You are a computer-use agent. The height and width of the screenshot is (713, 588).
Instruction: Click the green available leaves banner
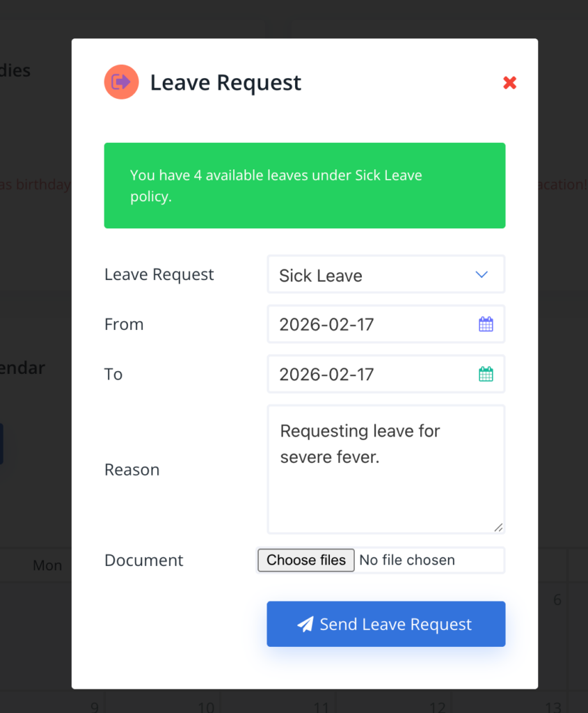[304, 186]
